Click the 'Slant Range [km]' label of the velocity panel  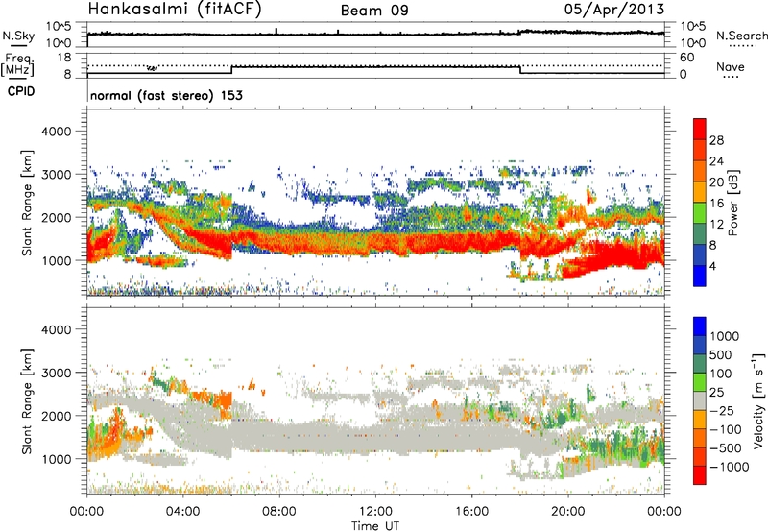[27, 401]
